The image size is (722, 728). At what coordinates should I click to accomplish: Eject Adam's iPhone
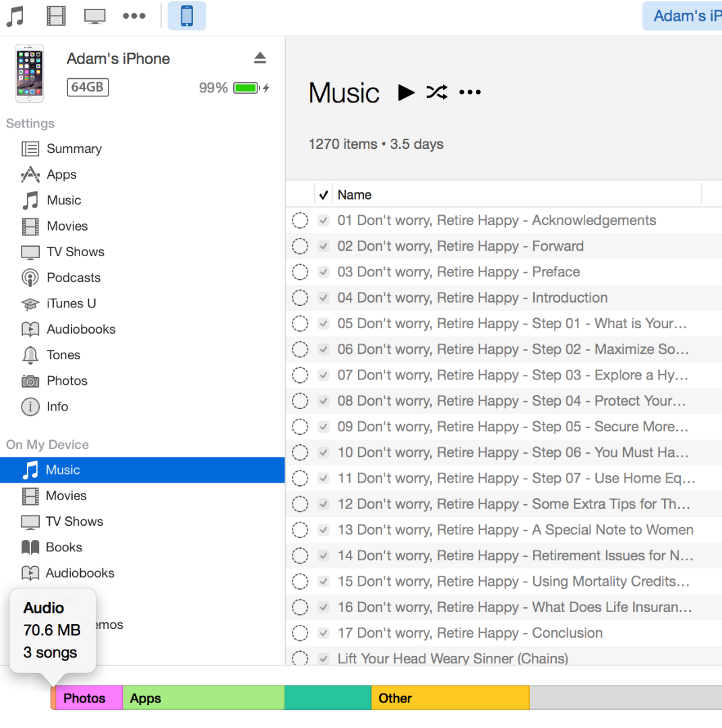click(260, 58)
